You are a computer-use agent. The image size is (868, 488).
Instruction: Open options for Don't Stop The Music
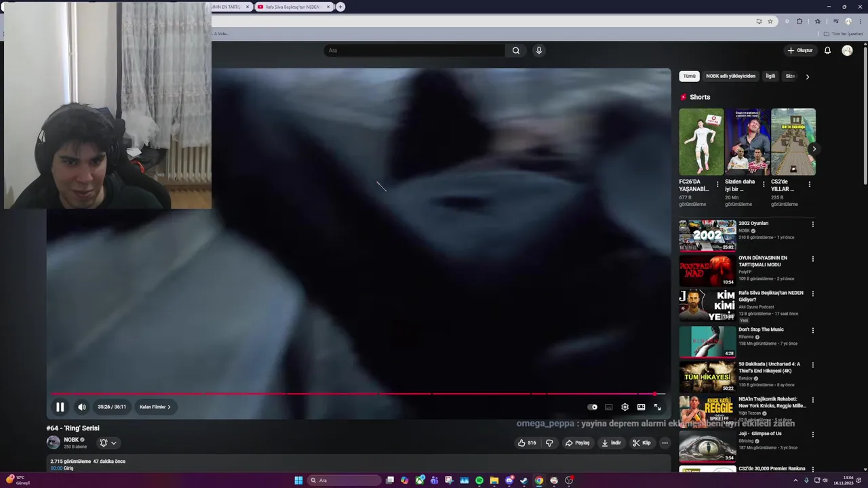pyautogui.click(x=812, y=329)
